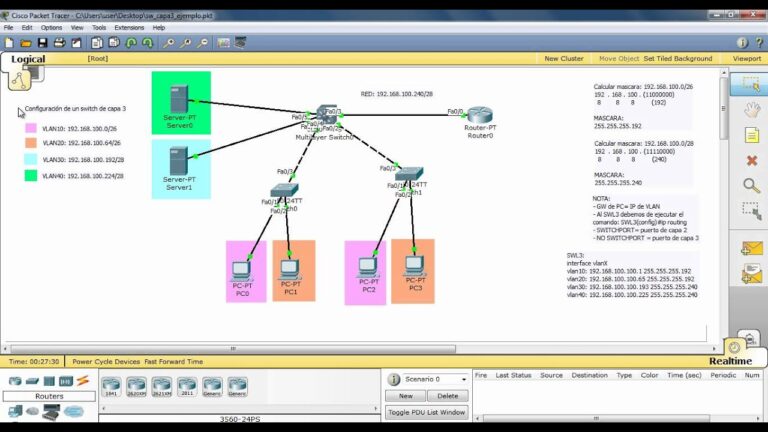Open the Extensions menu
This screenshot has width=768, height=432.
pyautogui.click(x=129, y=27)
